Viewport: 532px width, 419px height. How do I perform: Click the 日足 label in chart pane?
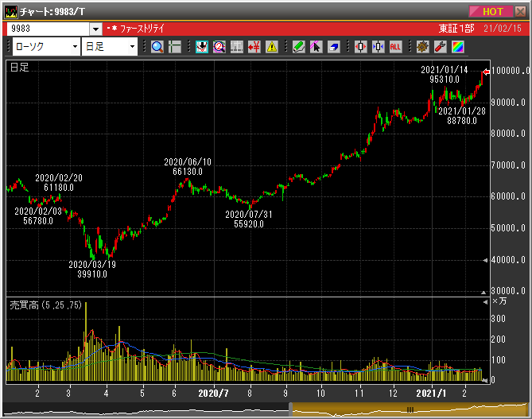[19, 68]
